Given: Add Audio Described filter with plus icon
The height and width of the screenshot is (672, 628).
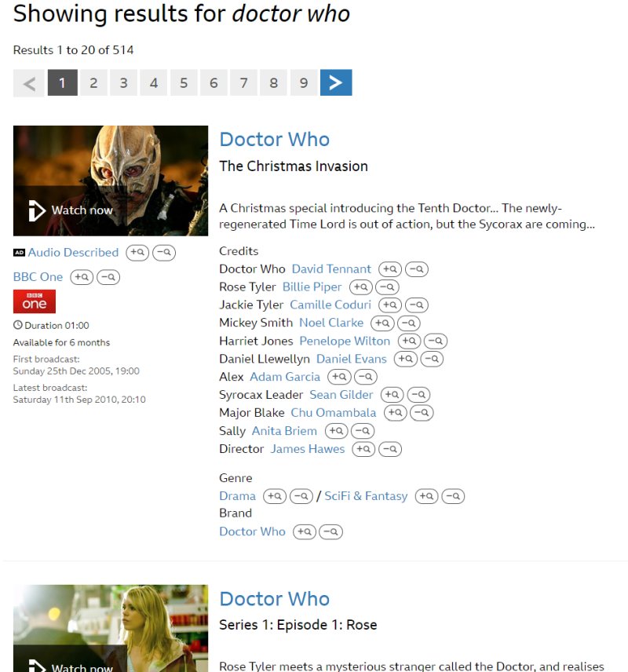Looking at the screenshot, I should click(137, 253).
